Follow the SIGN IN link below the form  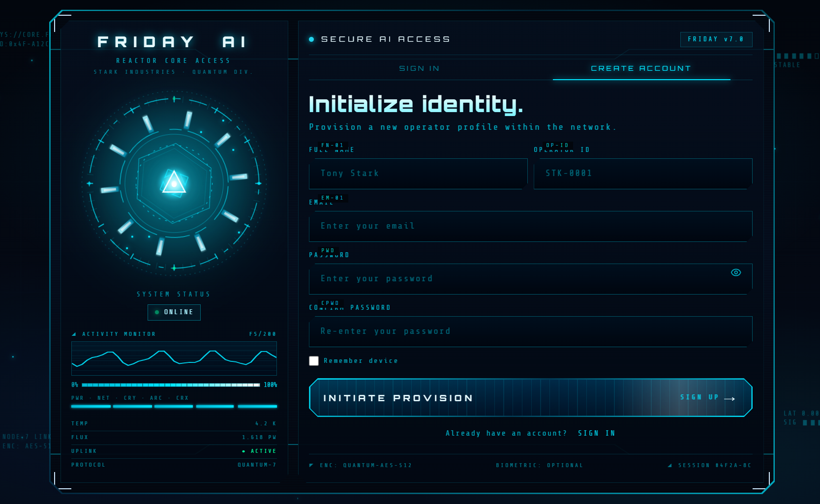[x=596, y=433]
